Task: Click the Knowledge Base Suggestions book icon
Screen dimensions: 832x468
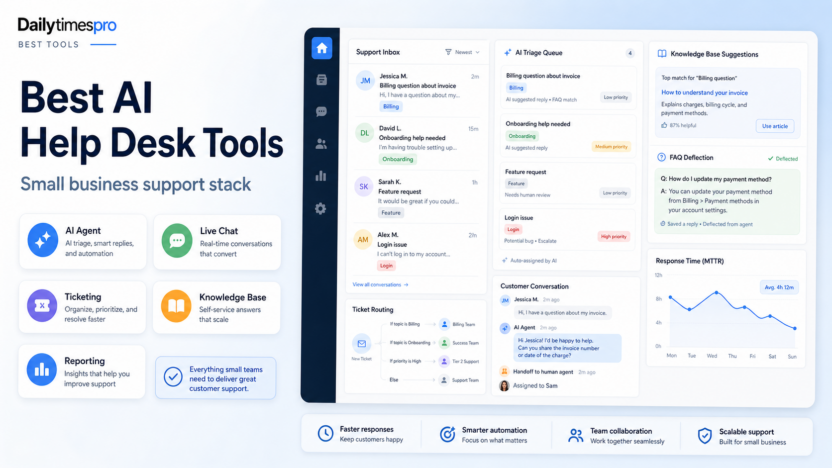Action: (x=662, y=54)
